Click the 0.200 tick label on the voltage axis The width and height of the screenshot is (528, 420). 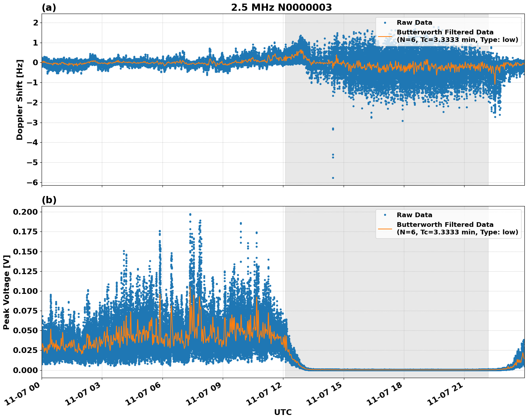(x=25, y=213)
